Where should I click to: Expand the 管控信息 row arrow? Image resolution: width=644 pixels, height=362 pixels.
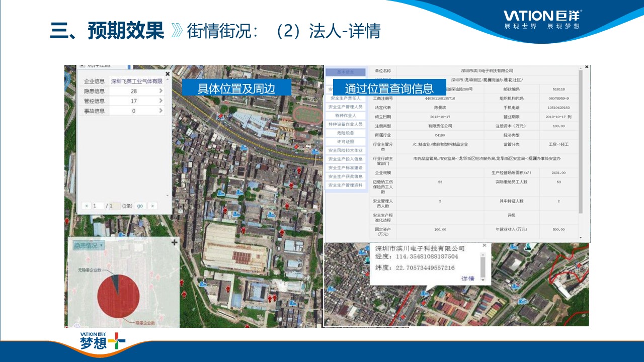click(x=161, y=101)
